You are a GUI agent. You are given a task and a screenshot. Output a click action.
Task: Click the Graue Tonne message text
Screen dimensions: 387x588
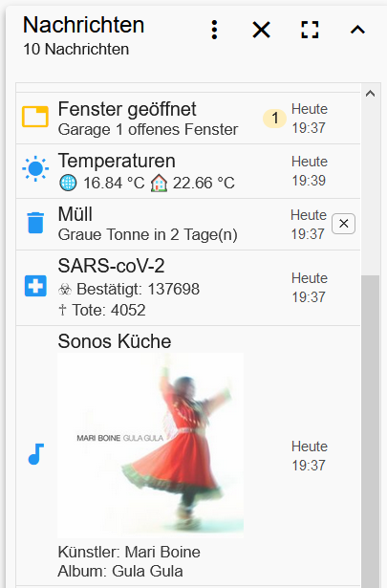tap(147, 235)
